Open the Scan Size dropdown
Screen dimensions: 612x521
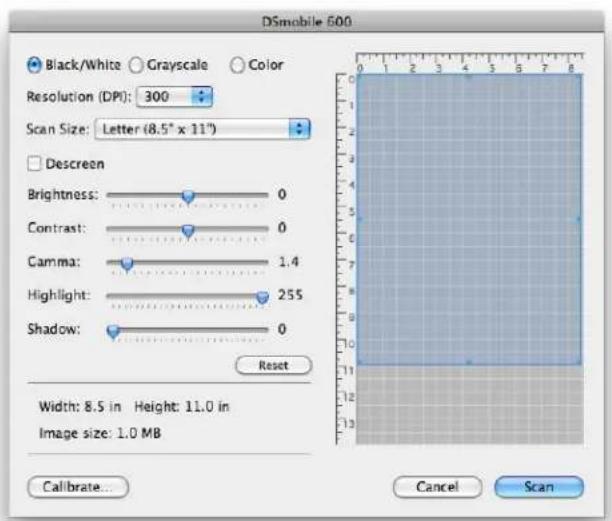203,129
